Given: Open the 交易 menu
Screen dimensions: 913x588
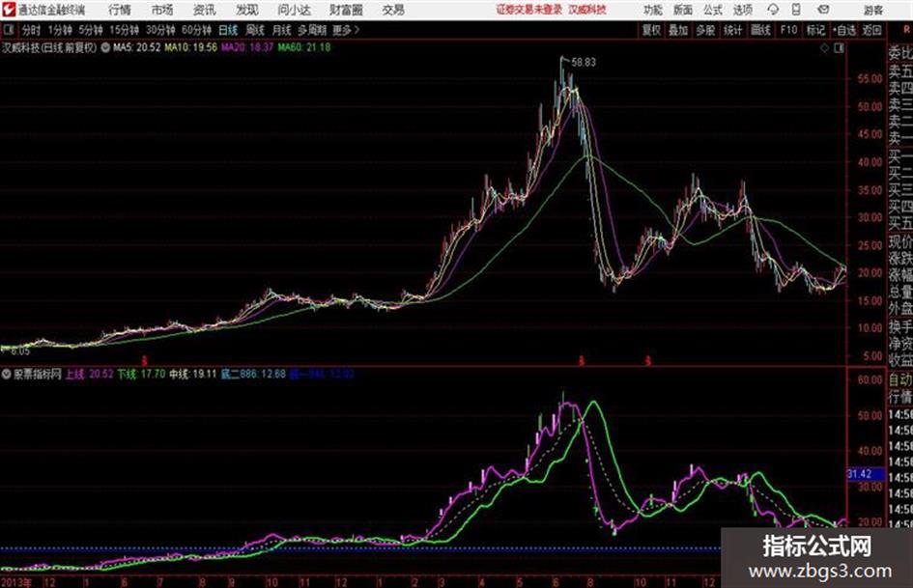Looking at the screenshot, I should [x=393, y=10].
